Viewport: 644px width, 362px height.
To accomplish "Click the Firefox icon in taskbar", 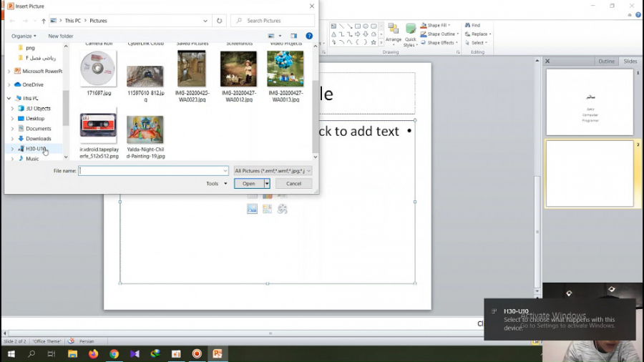I will (93, 353).
